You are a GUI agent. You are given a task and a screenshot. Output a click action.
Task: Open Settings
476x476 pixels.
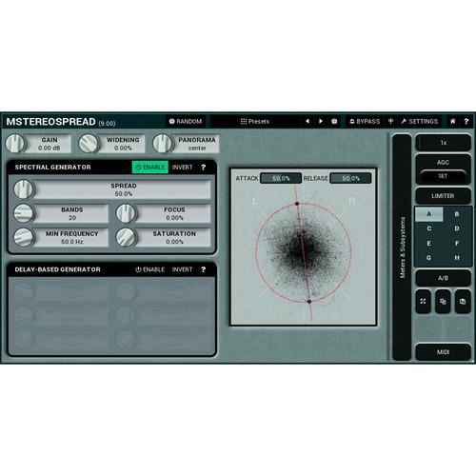[x=419, y=121]
